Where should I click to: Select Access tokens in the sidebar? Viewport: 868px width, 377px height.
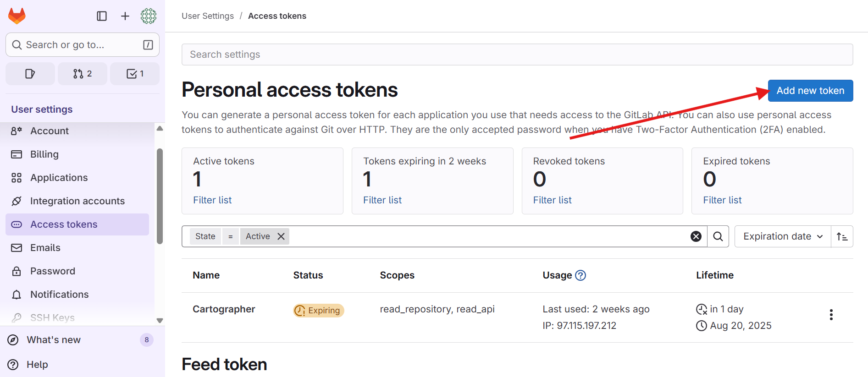[77, 224]
